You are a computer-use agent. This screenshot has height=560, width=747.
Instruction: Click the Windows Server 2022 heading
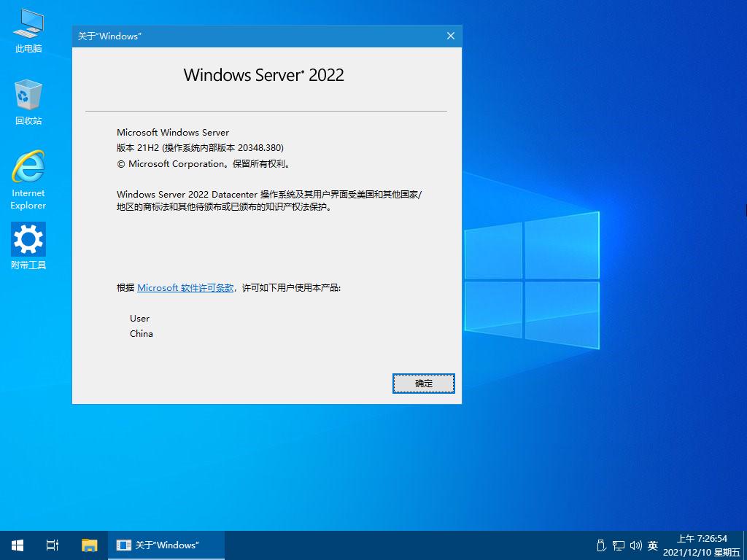point(263,75)
